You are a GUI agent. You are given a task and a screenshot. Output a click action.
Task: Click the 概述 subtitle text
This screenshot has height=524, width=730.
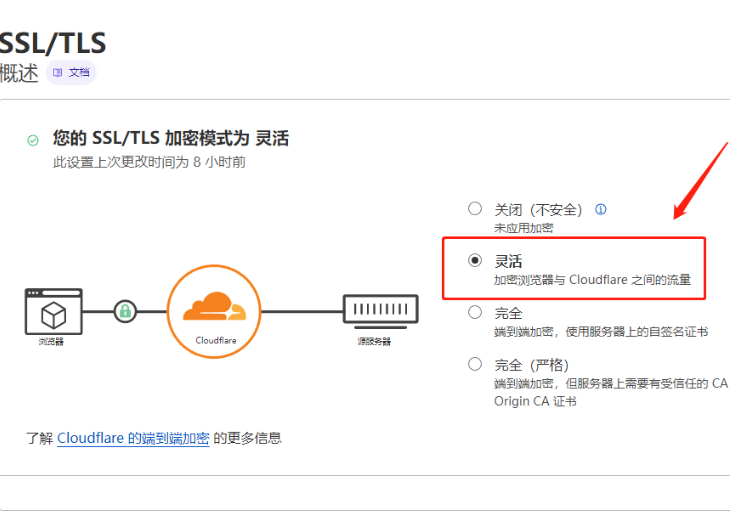coord(19,73)
